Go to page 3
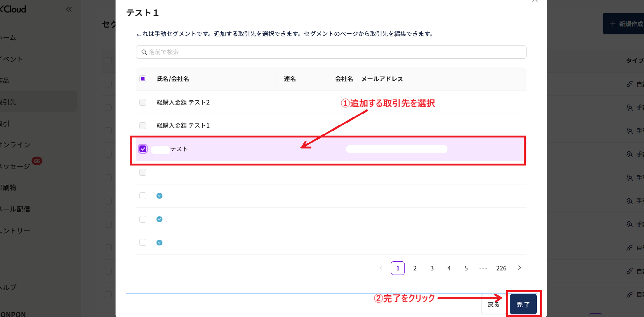This screenshot has height=317, width=644. [432, 268]
